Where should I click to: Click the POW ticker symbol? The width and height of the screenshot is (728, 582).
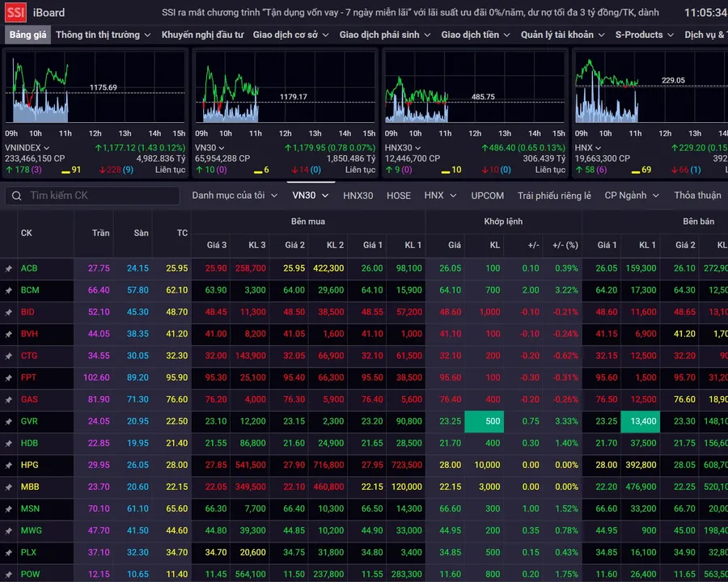pyautogui.click(x=30, y=575)
